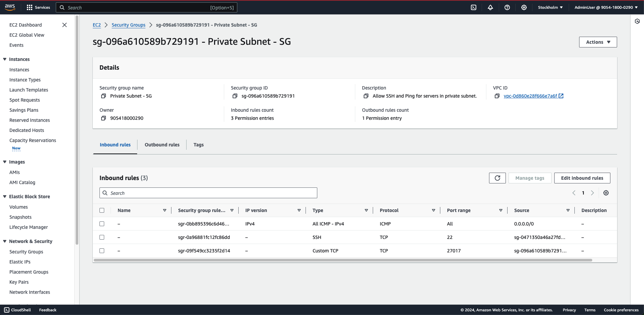Tick the Custom TCP rule checkbox
This screenshot has width=644, height=315.
[x=102, y=251]
